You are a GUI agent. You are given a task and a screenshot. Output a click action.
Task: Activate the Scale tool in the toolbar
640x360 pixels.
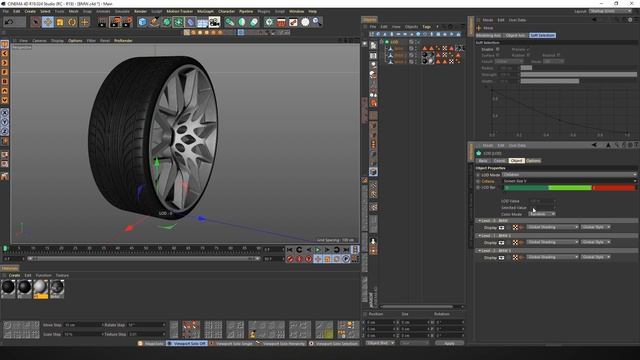[60, 22]
